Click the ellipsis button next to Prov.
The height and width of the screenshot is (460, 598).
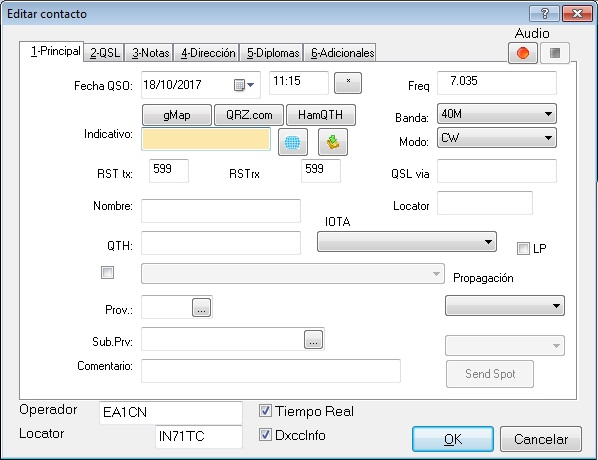tap(201, 307)
